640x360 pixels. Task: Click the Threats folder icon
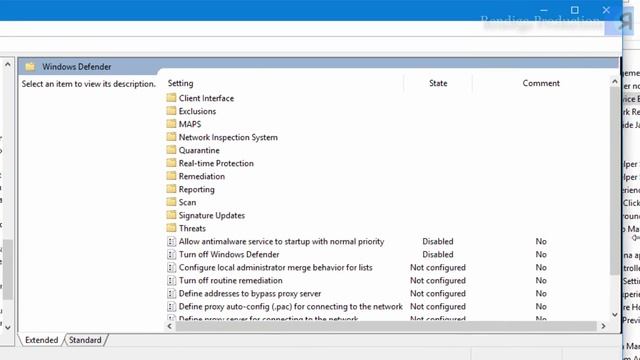pos(171,229)
